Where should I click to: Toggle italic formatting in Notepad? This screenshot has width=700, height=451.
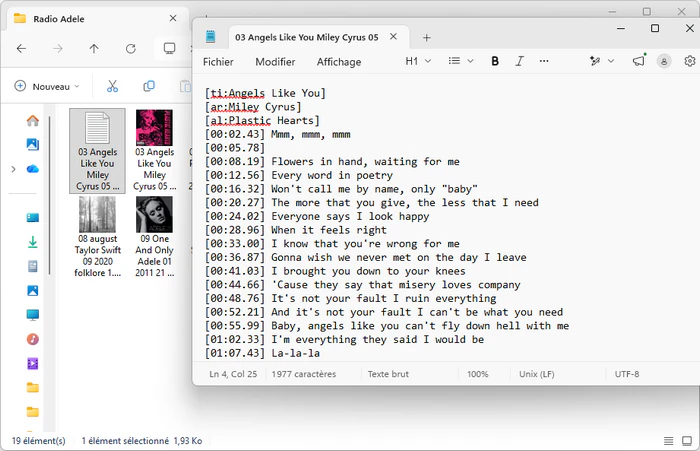(x=519, y=61)
